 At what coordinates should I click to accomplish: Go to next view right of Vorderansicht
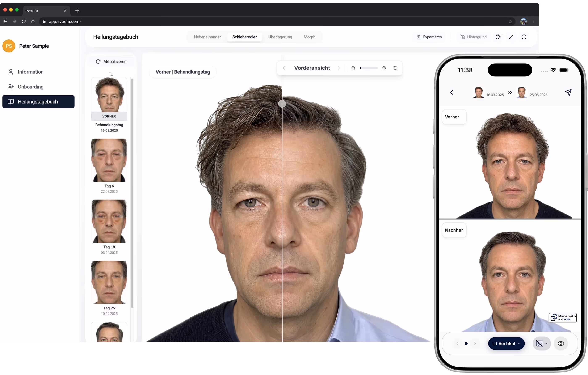coord(339,68)
